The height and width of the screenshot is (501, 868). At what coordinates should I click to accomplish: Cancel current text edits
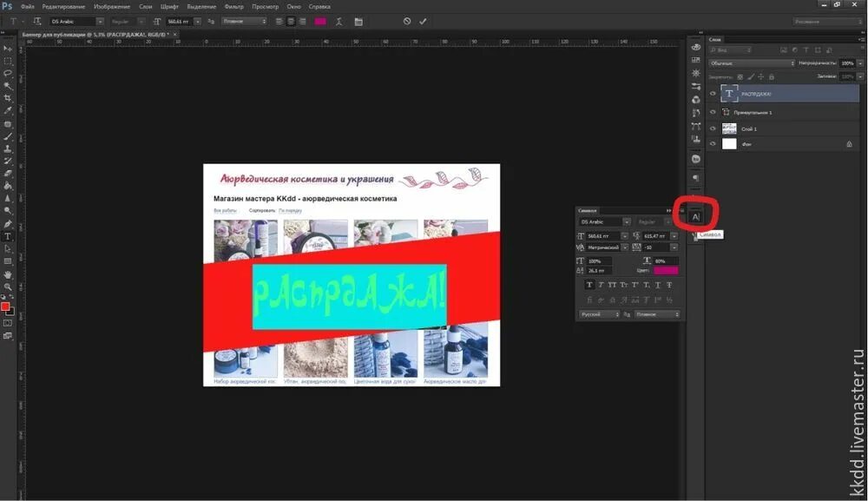pyautogui.click(x=407, y=21)
